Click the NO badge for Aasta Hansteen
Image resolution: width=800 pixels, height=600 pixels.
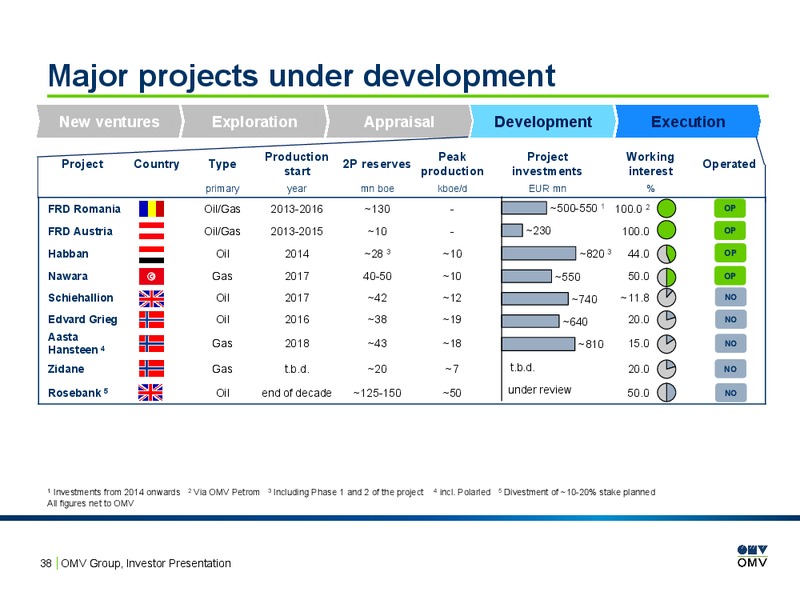click(x=731, y=343)
